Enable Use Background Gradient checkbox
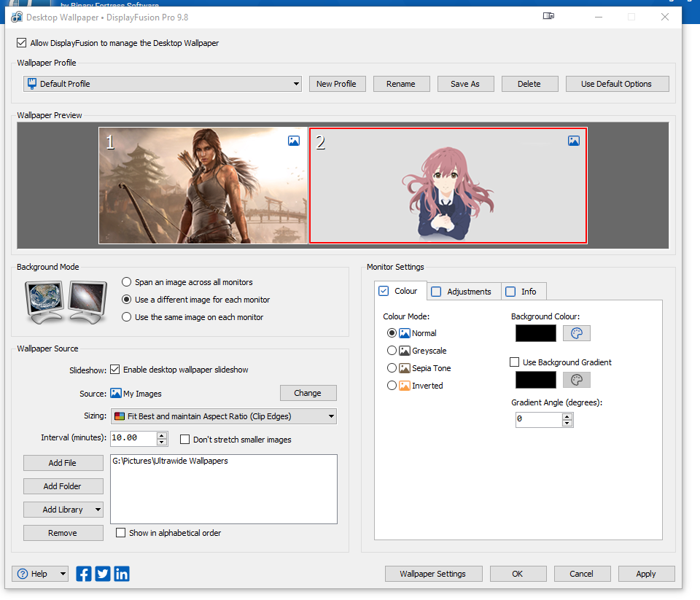Image resolution: width=700 pixels, height=600 pixels. 515,362
